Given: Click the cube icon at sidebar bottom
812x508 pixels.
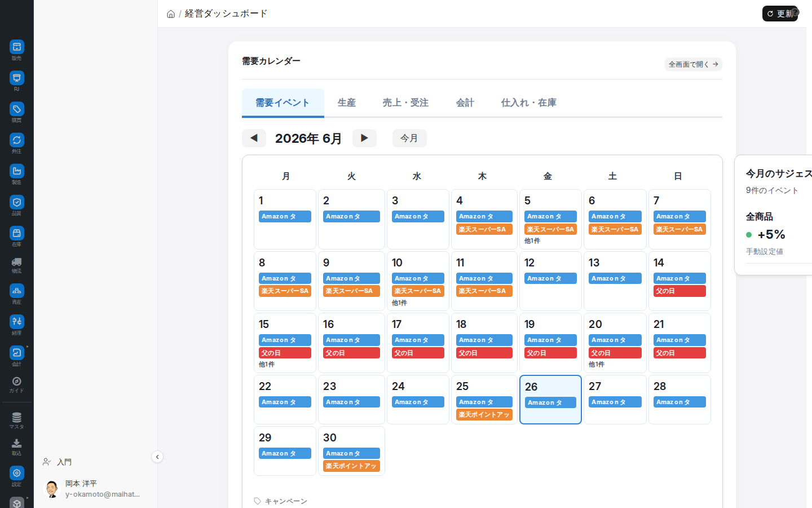Looking at the screenshot, I should click(x=16, y=502).
